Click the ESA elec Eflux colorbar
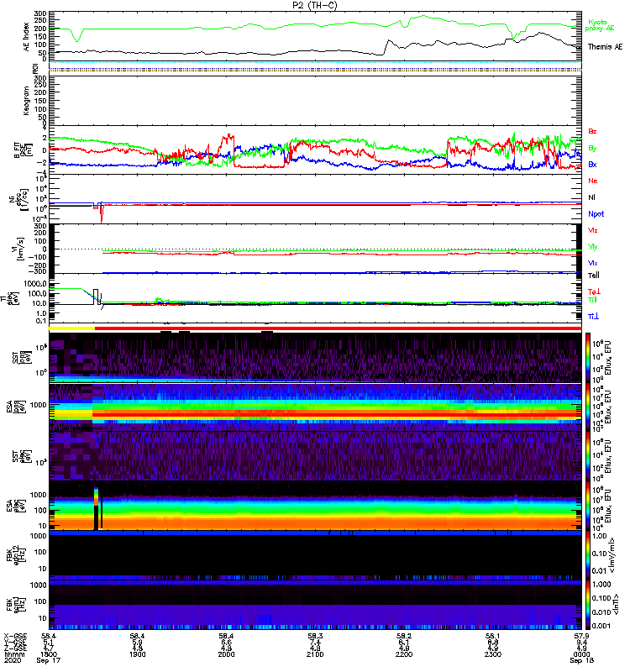Screen dimensions: 630x672 [x=588, y=506]
